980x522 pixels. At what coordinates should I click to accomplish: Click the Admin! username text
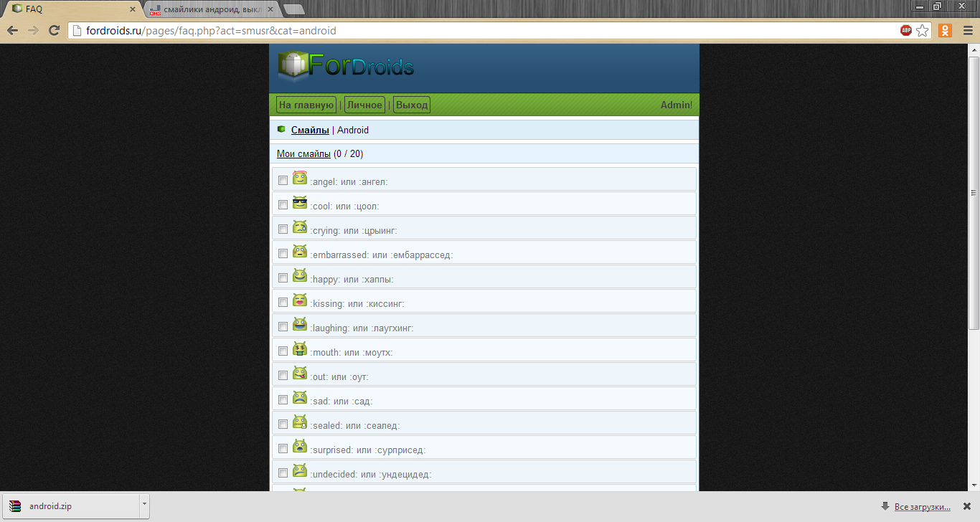click(x=677, y=105)
